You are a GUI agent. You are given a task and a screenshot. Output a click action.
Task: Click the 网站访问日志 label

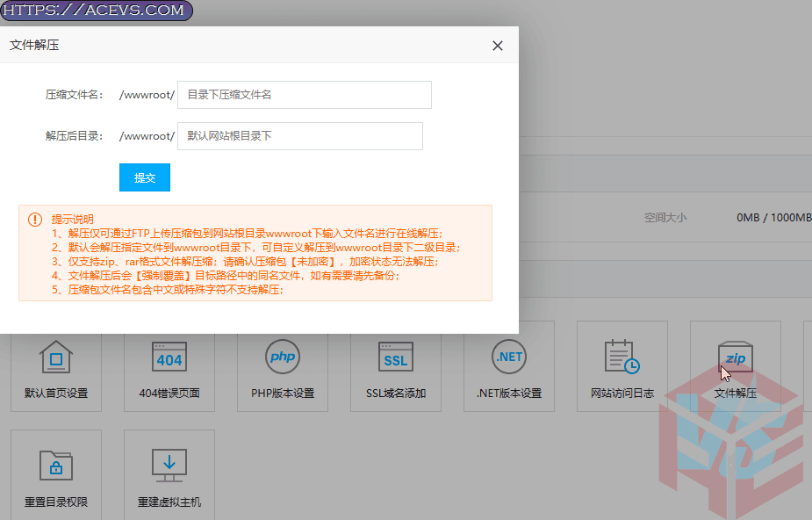click(x=622, y=394)
